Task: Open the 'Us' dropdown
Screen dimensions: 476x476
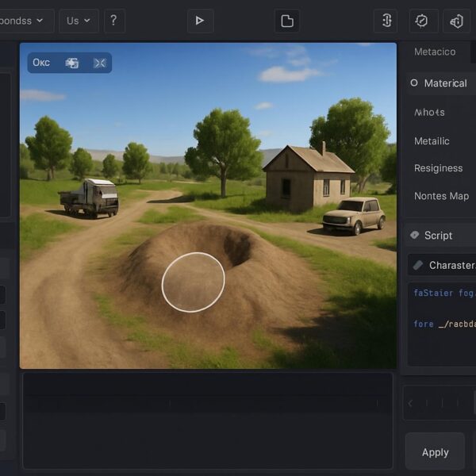Action: click(x=79, y=21)
